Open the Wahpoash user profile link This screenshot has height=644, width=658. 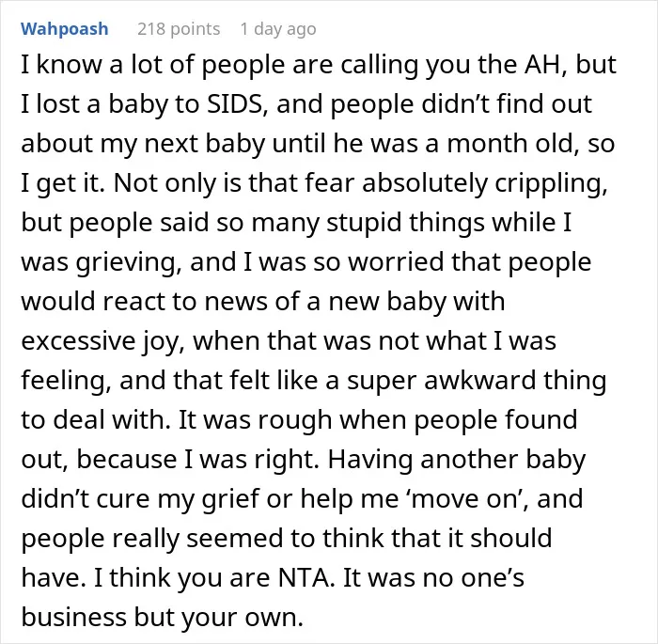[65, 29]
